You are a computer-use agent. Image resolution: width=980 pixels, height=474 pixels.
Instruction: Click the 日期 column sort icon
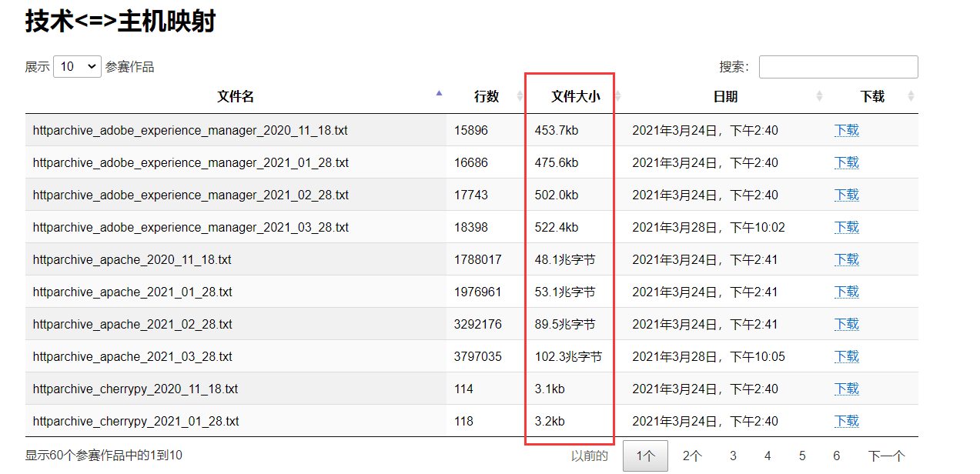819,96
